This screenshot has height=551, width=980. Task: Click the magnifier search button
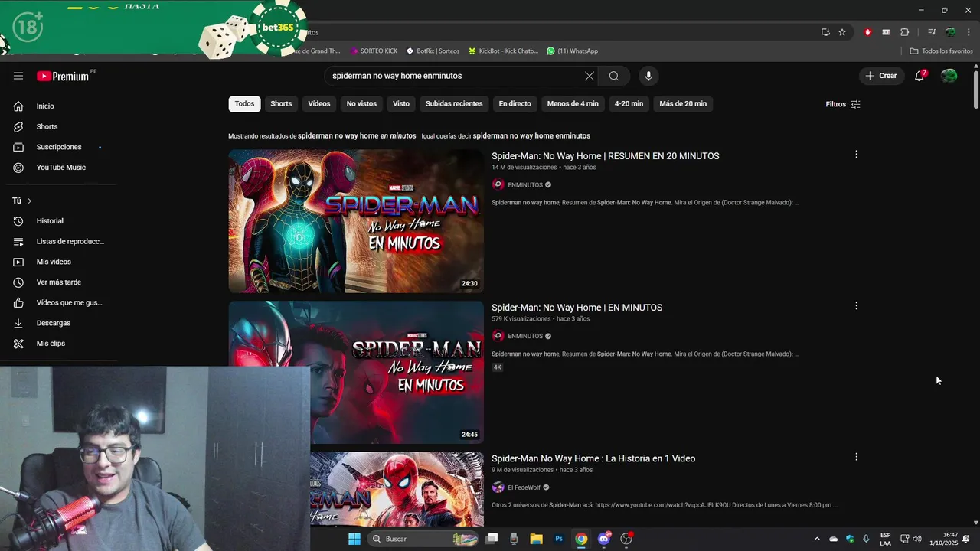click(614, 76)
